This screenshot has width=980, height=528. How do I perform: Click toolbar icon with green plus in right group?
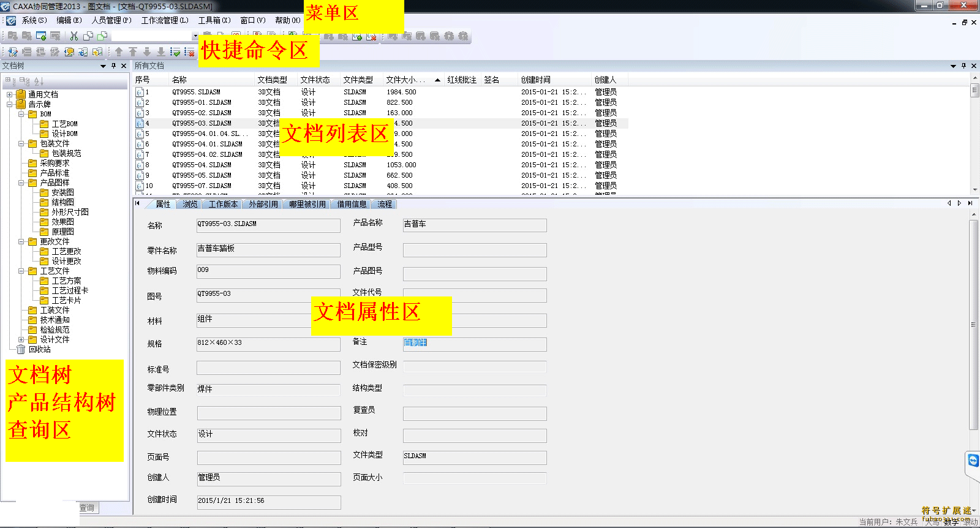357,36
